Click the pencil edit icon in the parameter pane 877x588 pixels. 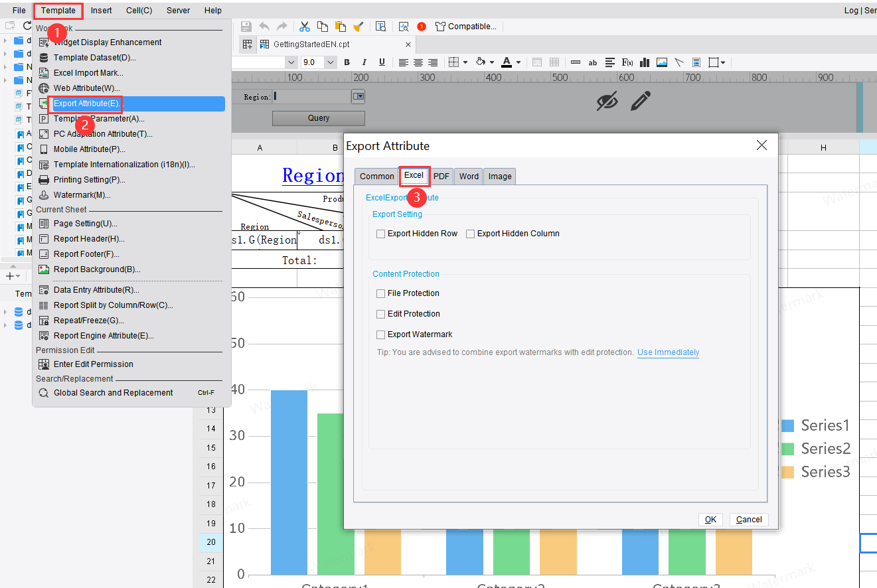coord(640,102)
